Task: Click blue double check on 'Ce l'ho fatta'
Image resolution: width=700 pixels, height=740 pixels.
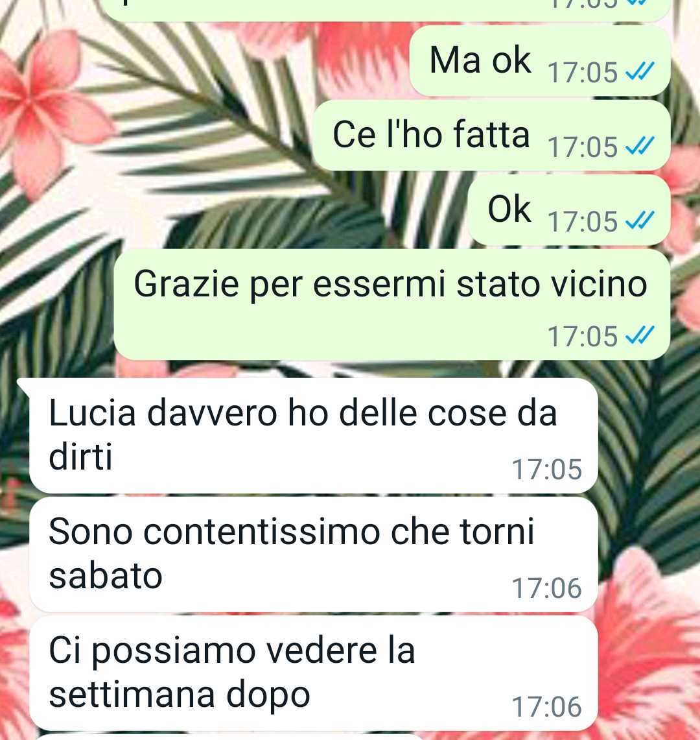Action: [640, 147]
